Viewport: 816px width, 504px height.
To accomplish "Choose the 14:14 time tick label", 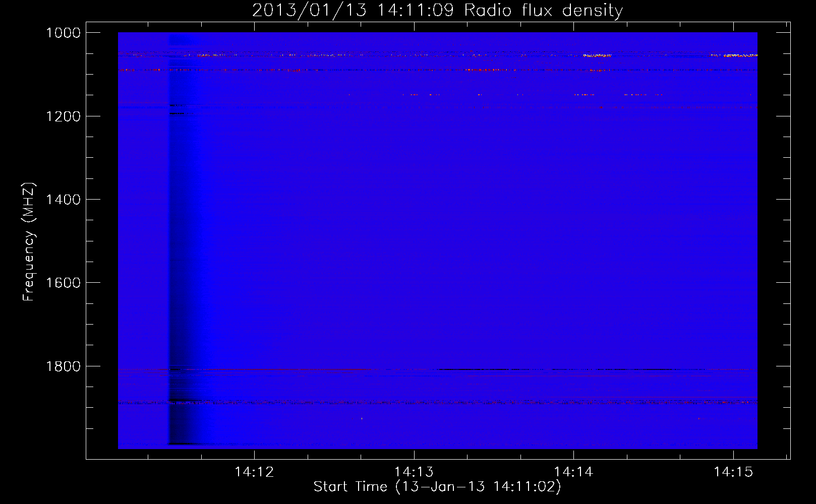I will pyautogui.click(x=573, y=472).
